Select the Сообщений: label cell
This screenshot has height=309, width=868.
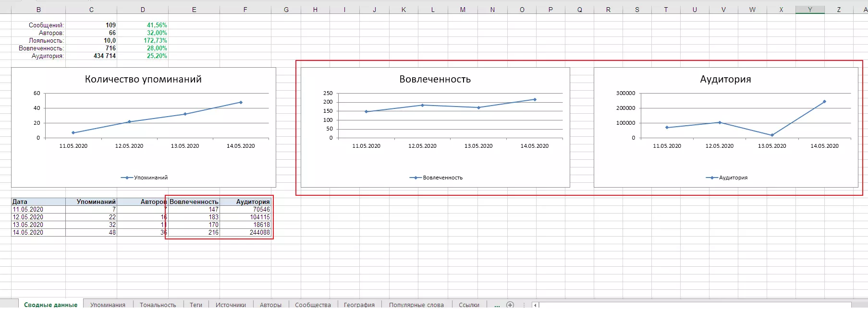coord(38,25)
